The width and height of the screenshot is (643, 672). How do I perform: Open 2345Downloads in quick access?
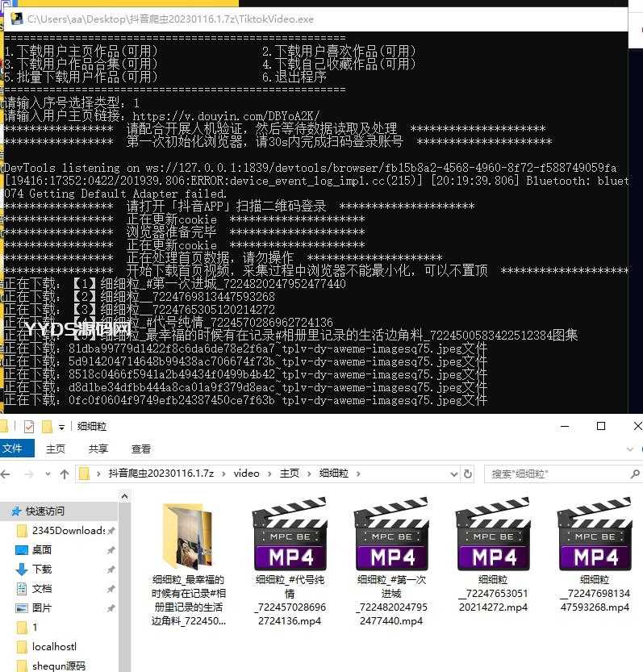click(68, 531)
